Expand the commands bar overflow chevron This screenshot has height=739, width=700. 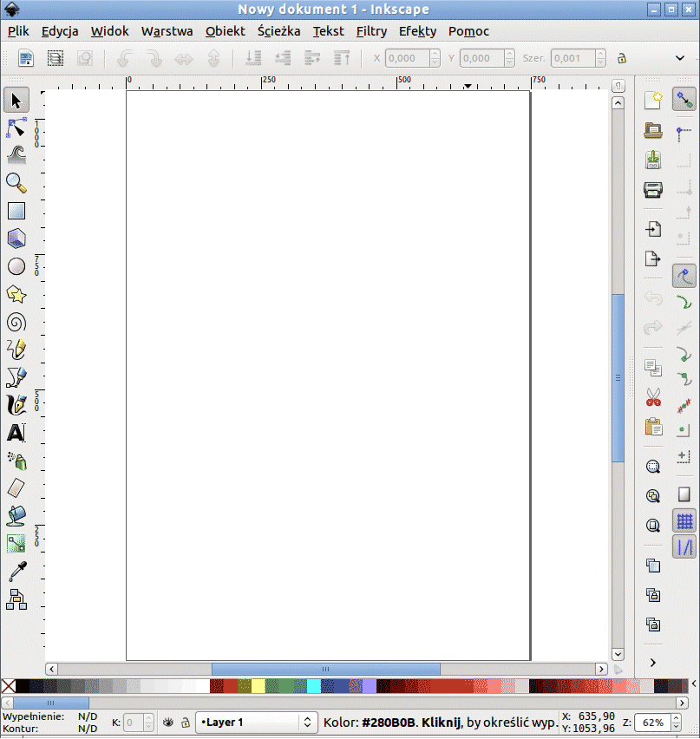tap(653, 663)
